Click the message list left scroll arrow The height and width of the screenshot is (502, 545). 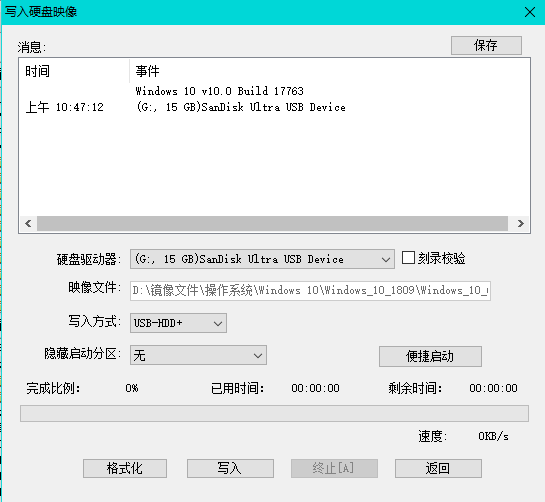(28, 223)
